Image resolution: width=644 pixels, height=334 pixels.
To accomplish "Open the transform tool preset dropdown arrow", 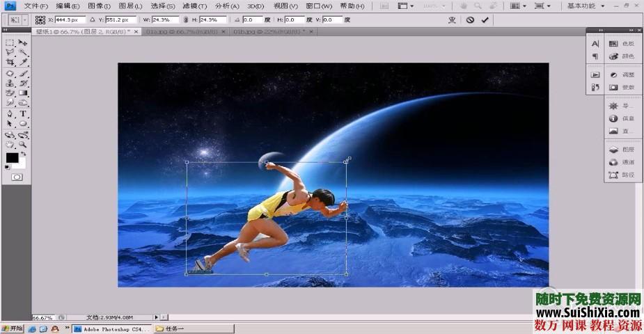I will [26, 20].
